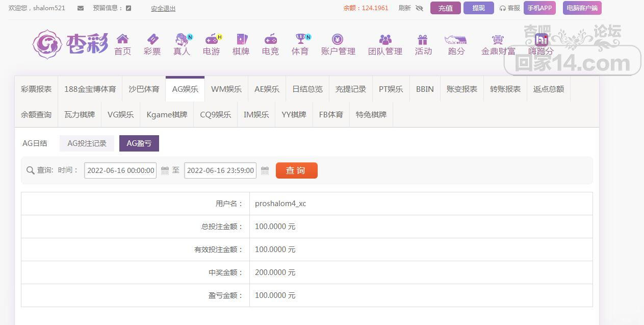644x325 pixels.
Task: Open the live dealer (真人) icon
Action: [182, 39]
